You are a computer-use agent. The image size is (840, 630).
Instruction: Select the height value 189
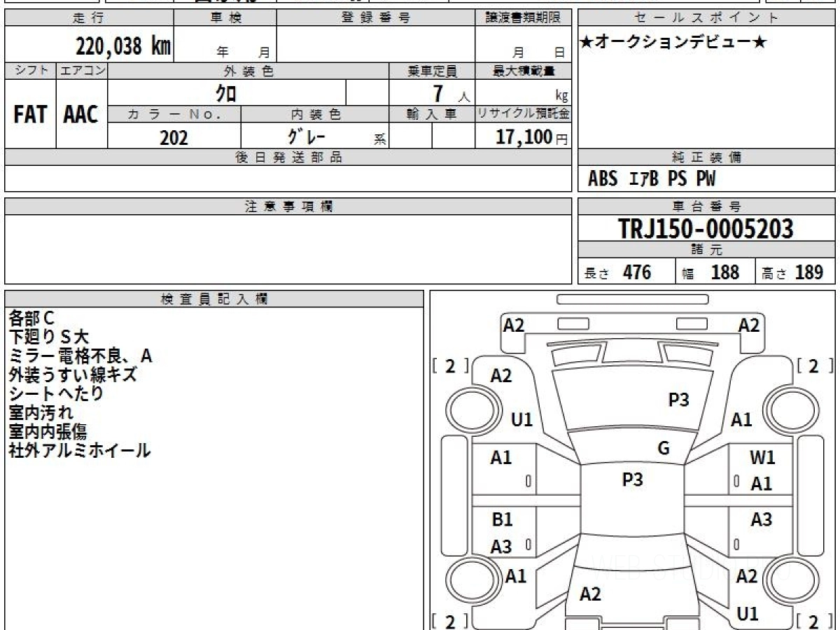(x=809, y=272)
